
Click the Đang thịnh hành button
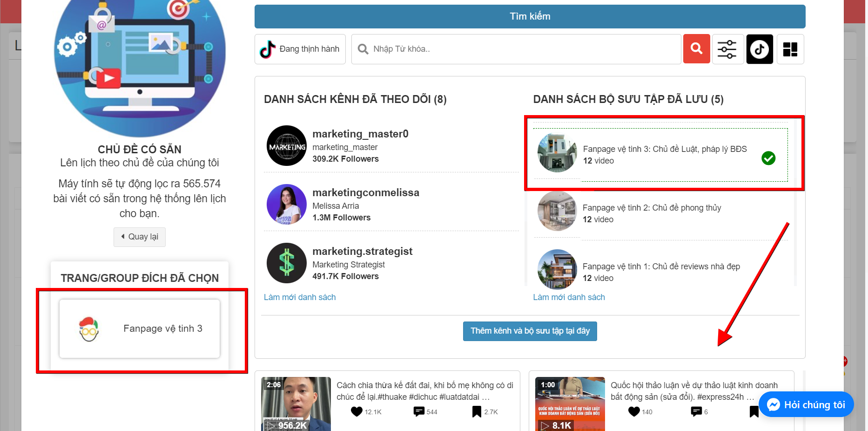300,49
